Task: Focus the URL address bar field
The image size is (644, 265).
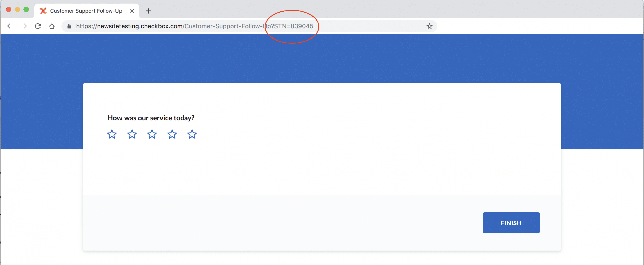Action: [249, 26]
